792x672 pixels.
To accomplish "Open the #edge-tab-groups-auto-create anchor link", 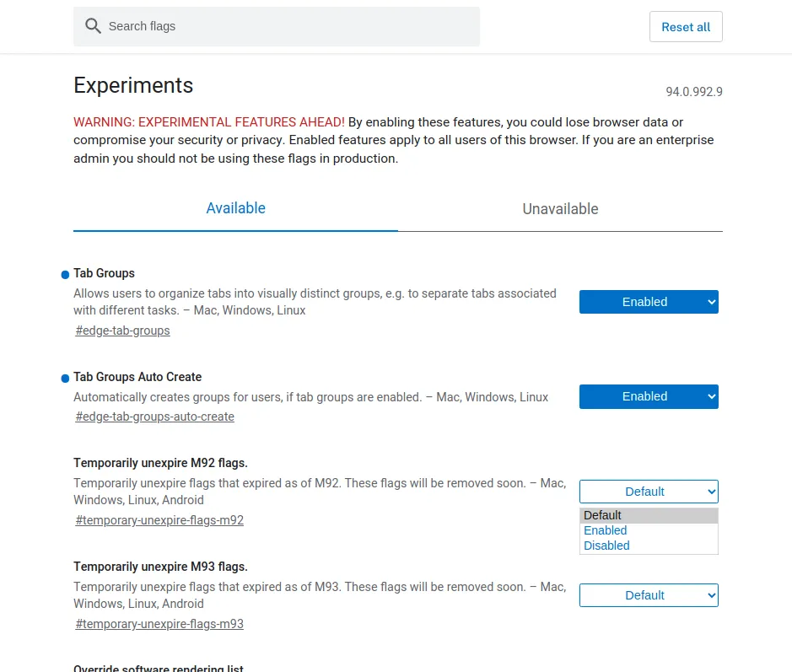I will click(155, 417).
